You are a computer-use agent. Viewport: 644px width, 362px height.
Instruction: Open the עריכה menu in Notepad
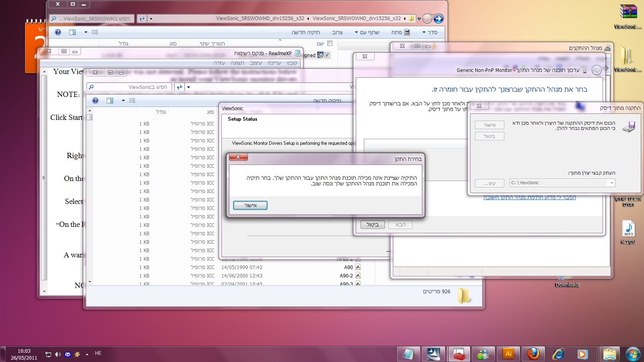point(274,63)
